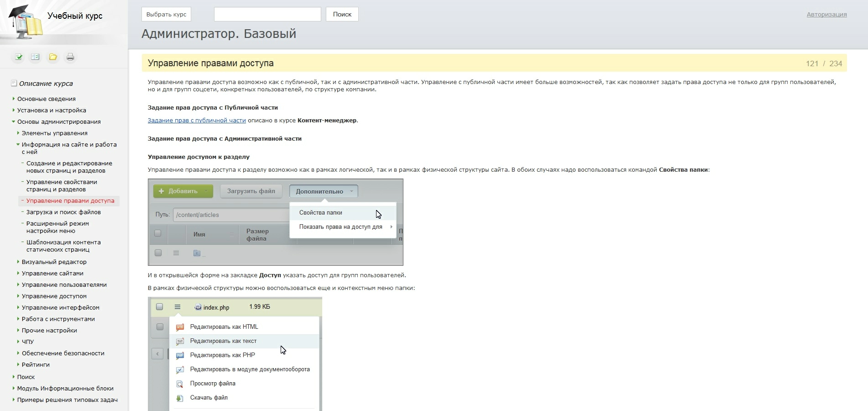Click the page icon beside Описание курса
This screenshot has width=868, height=411.
pyautogui.click(x=14, y=84)
